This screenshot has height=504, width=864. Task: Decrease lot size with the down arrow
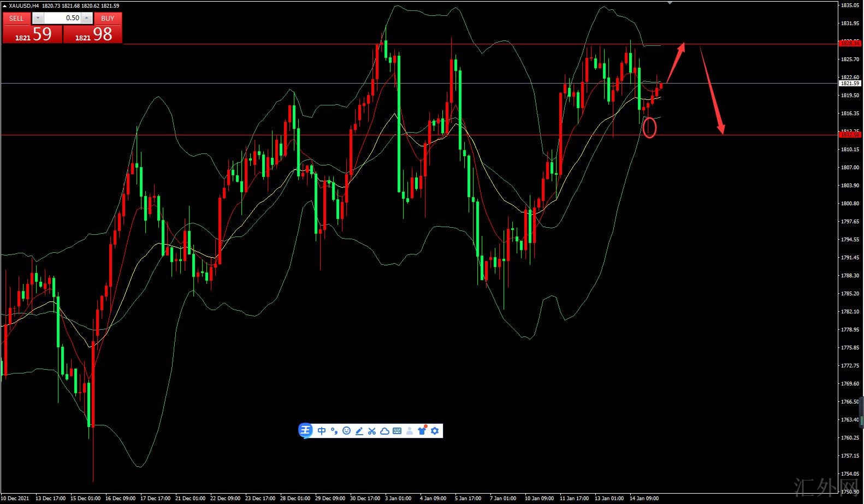coord(38,18)
